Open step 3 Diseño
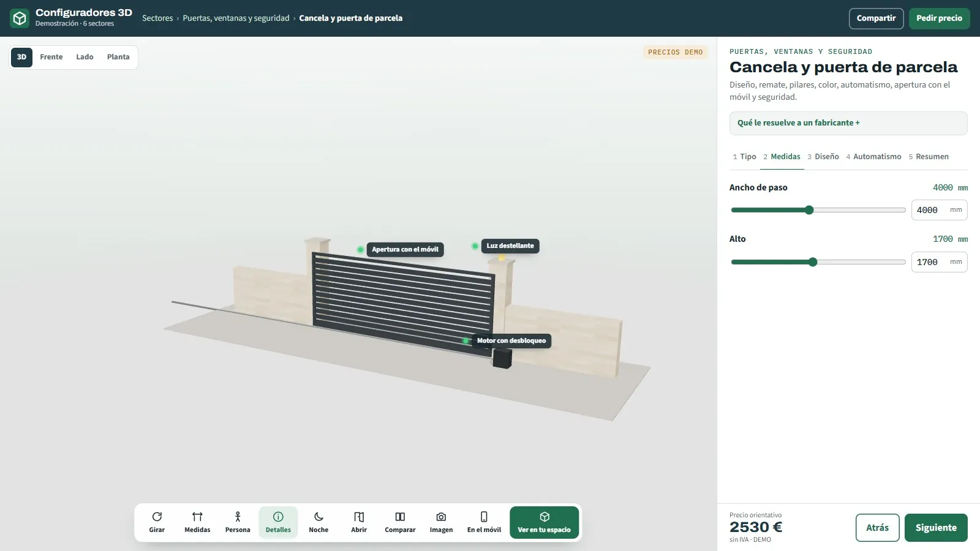This screenshot has height=551, width=980. 823,157
